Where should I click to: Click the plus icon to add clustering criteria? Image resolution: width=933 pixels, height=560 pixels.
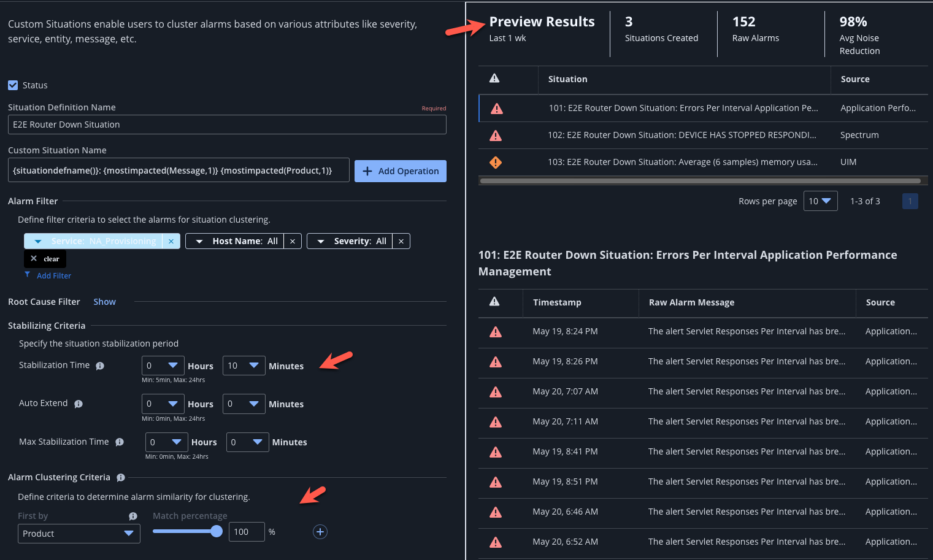point(320,532)
